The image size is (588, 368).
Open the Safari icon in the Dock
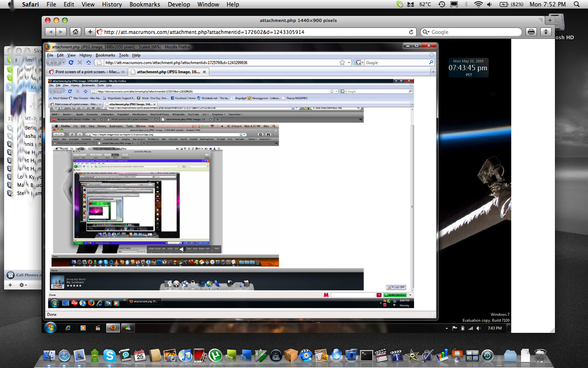coord(65,355)
